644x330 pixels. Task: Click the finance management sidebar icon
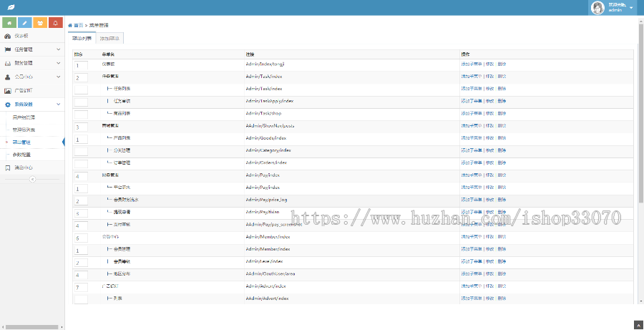point(7,63)
